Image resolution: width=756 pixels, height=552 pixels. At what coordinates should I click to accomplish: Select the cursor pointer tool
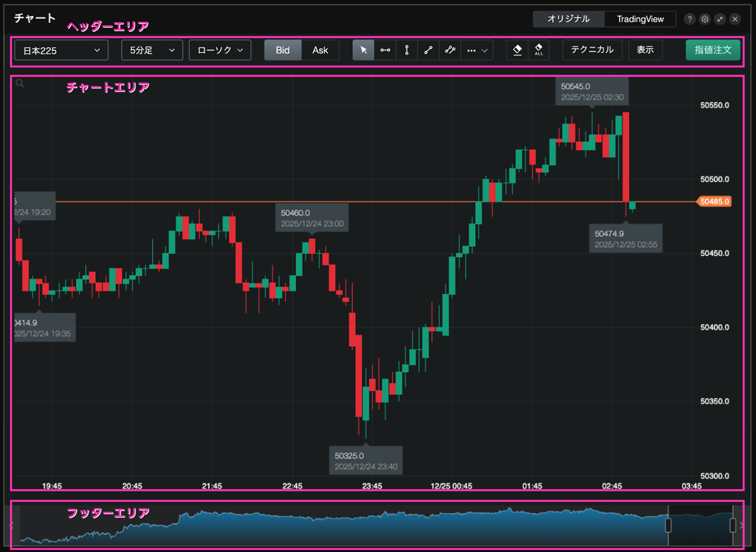click(x=363, y=50)
